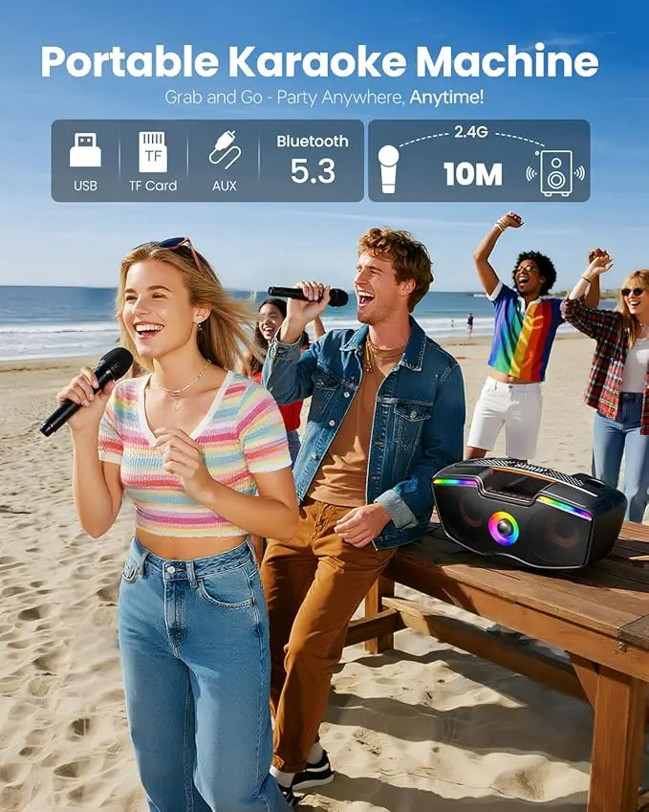Click the 10M range text
This screenshot has height=812, width=649.
pyautogui.click(x=473, y=174)
